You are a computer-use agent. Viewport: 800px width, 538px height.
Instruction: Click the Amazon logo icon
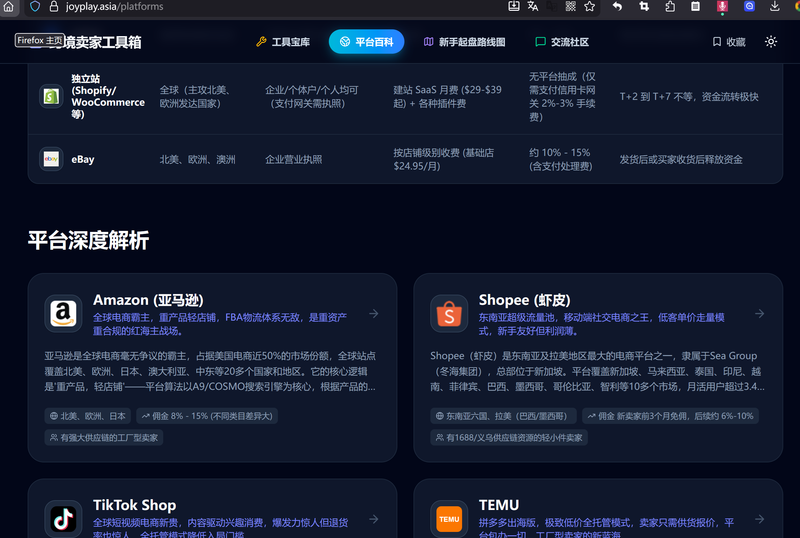(x=64, y=313)
